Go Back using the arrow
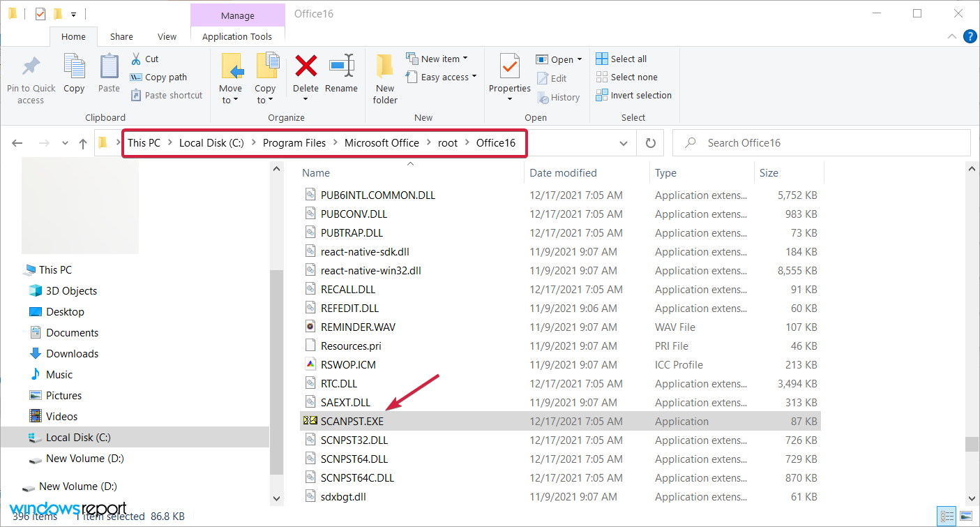980x527 pixels. coord(17,143)
